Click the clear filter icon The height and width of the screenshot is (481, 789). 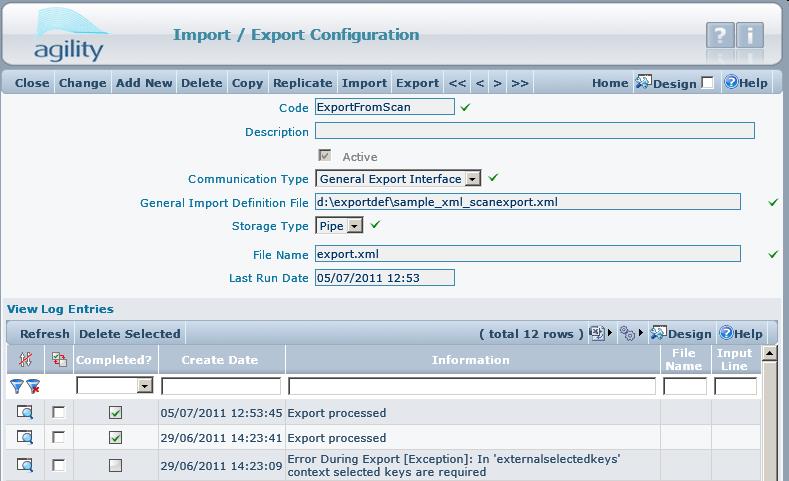pos(33,386)
